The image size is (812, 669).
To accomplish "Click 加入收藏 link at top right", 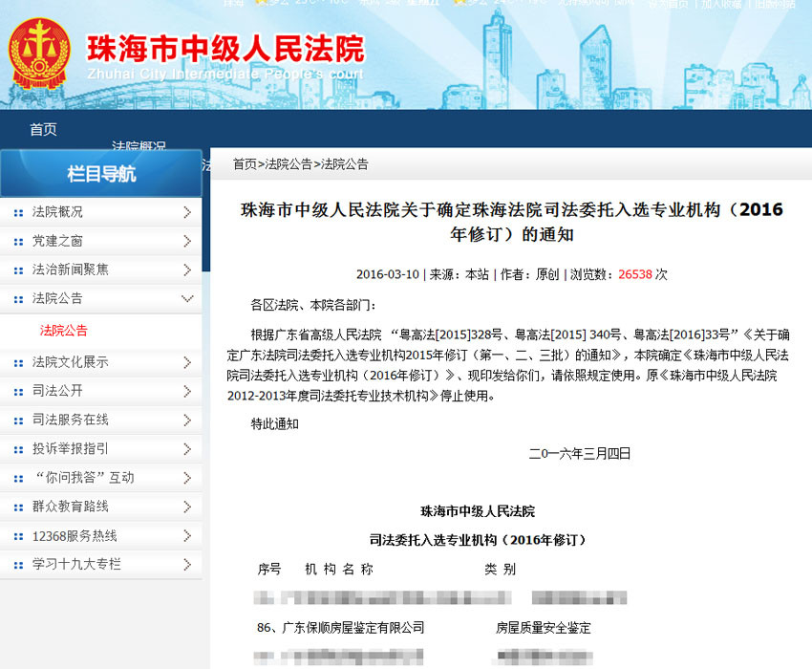I will [x=721, y=5].
